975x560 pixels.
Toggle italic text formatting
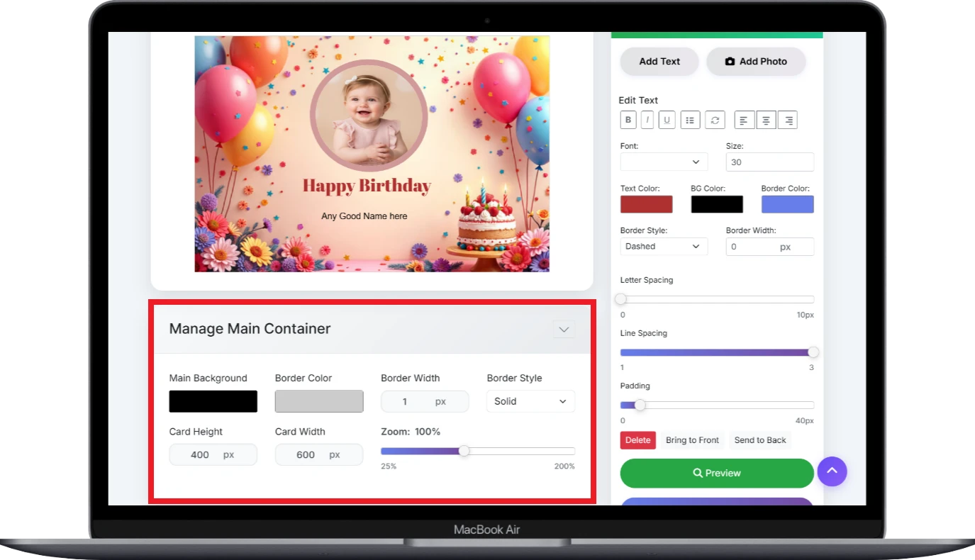pos(647,121)
